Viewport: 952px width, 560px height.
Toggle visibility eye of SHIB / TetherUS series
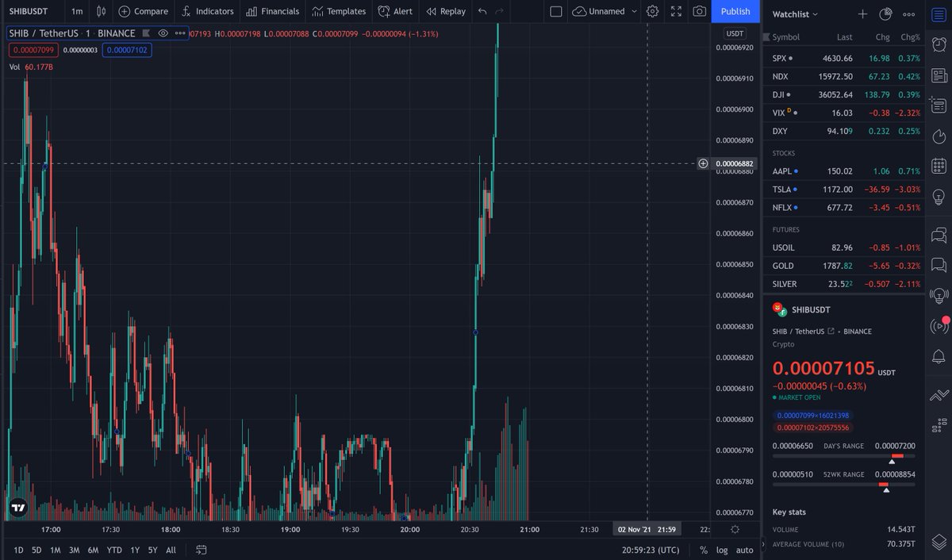[163, 33]
